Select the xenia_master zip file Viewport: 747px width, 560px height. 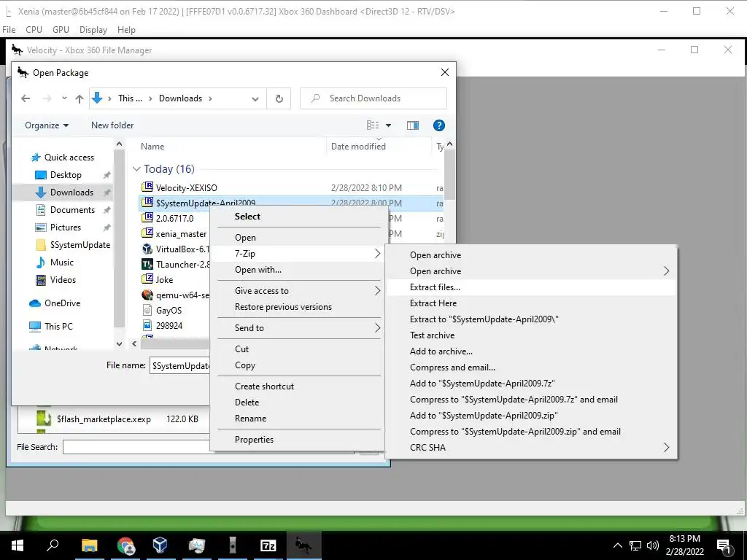(181, 234)
